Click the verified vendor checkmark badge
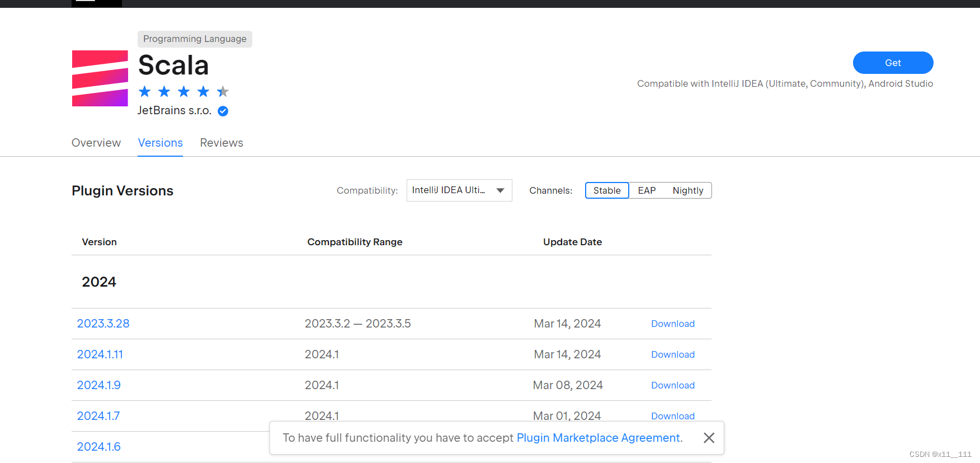980x463 pixels. [x=223, y=111]
